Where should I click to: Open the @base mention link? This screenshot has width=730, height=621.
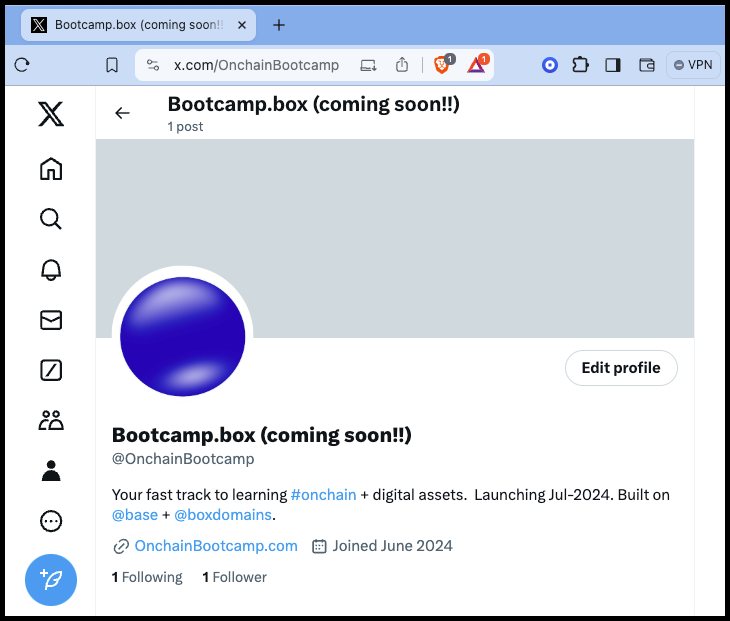point(135,515)
